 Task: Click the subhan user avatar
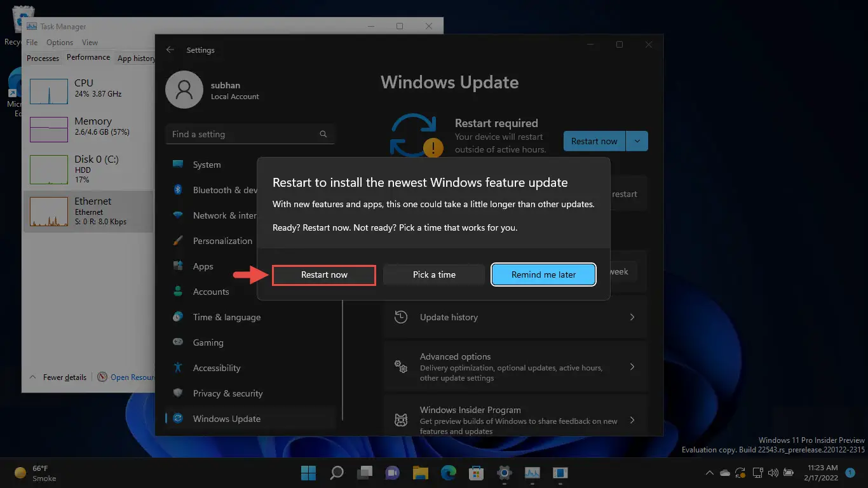coord(184,90)
